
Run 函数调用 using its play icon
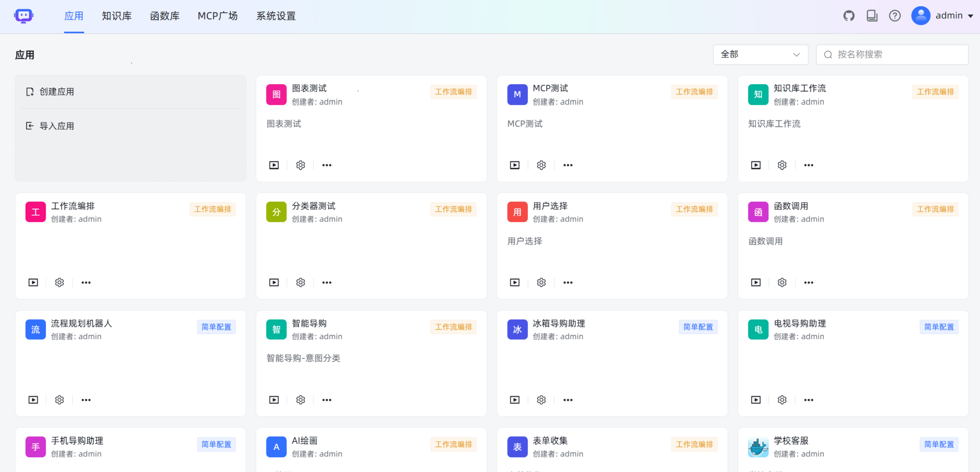coord(755,282)
